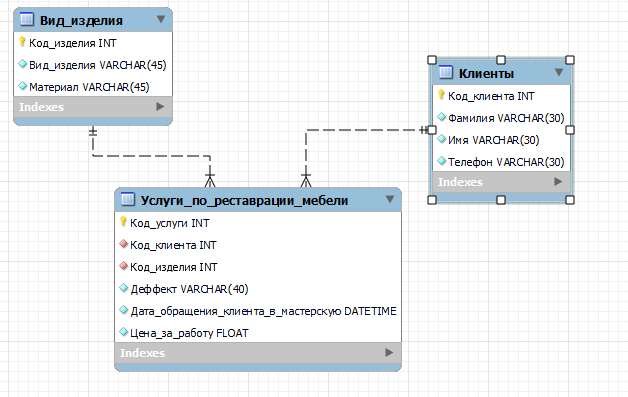628x397 pixels.
Task: Click right-middle resize handle of Клиенты table
Action: [x=570, y=130]
